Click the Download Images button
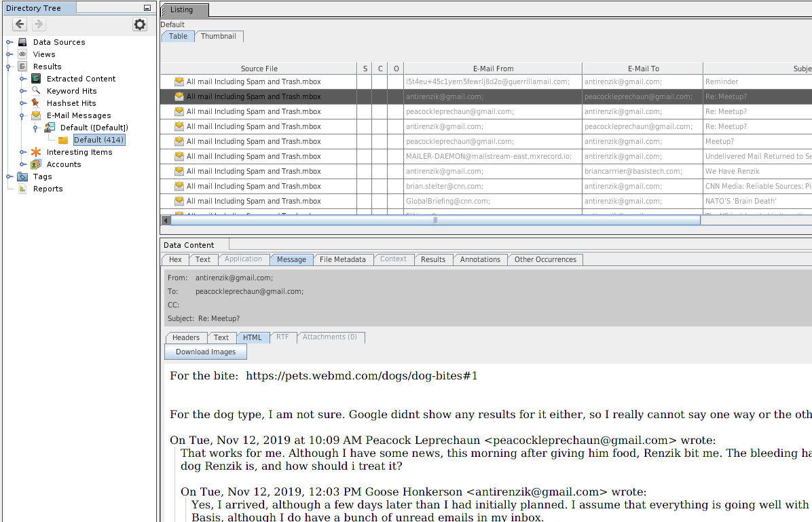The width and height of the screenshot is (812, 522). tap(205, 352)
